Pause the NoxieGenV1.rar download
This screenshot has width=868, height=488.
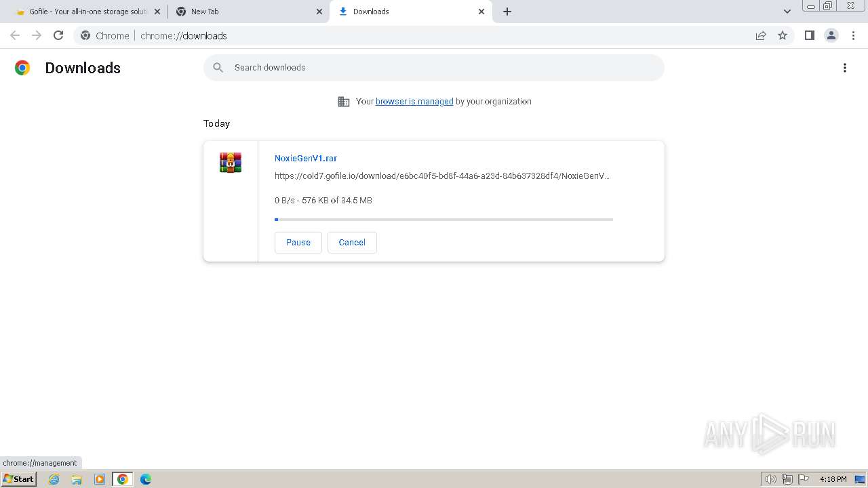(298, 243)
